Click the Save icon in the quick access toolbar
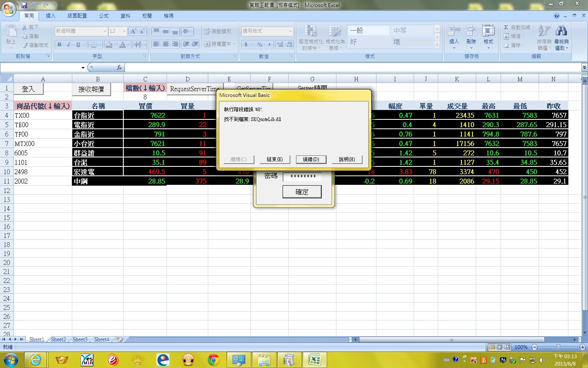The width and height of the screenshot is (588, 368). pos(24,5)
